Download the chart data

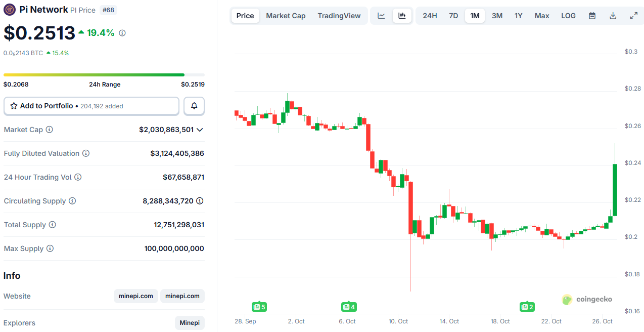(x=613, y=16)
